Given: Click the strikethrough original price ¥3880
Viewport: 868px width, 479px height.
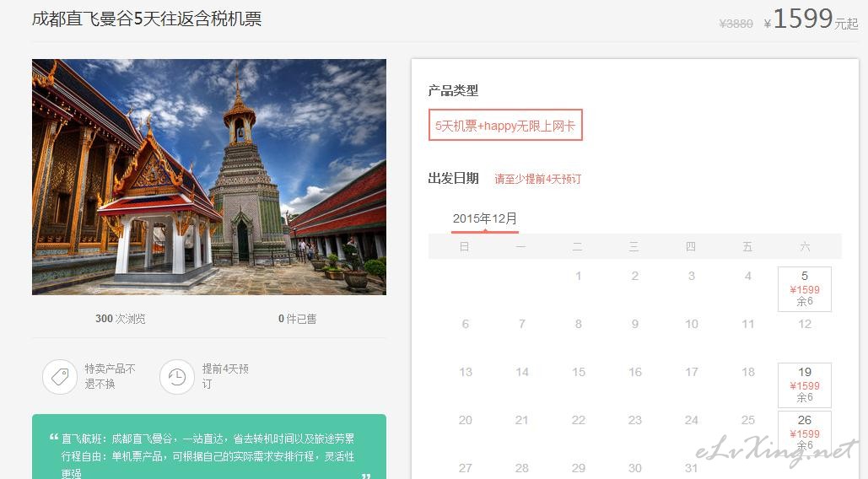Looking at the screenshot, I should (736, 24).
